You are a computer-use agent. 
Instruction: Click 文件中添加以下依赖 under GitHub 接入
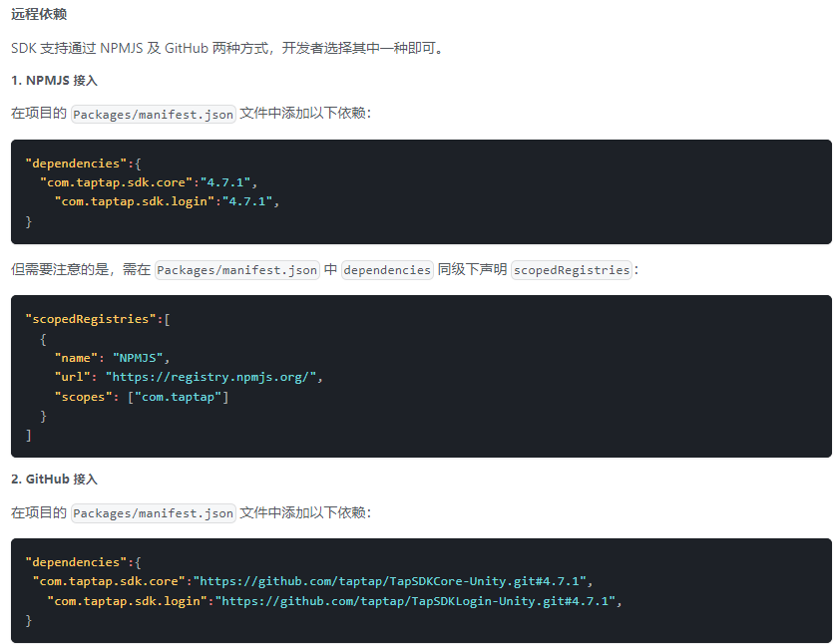(305, 512)
